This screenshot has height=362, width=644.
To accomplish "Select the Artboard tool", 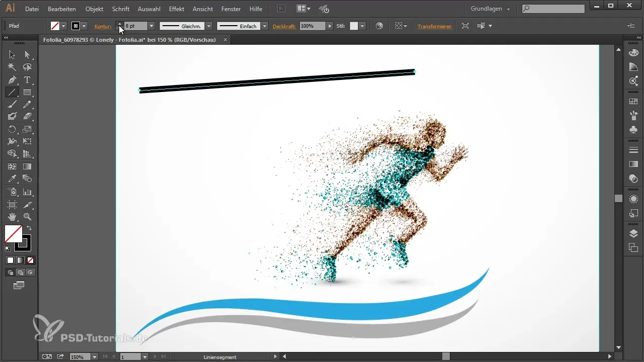I will coord(12,204).
